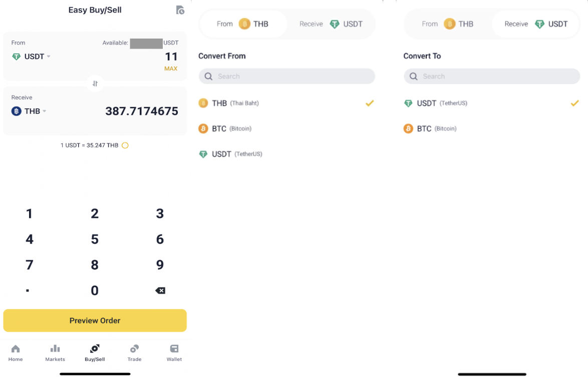Click the Convert From search field
This screenshot has width=588, height=388.
287,76
